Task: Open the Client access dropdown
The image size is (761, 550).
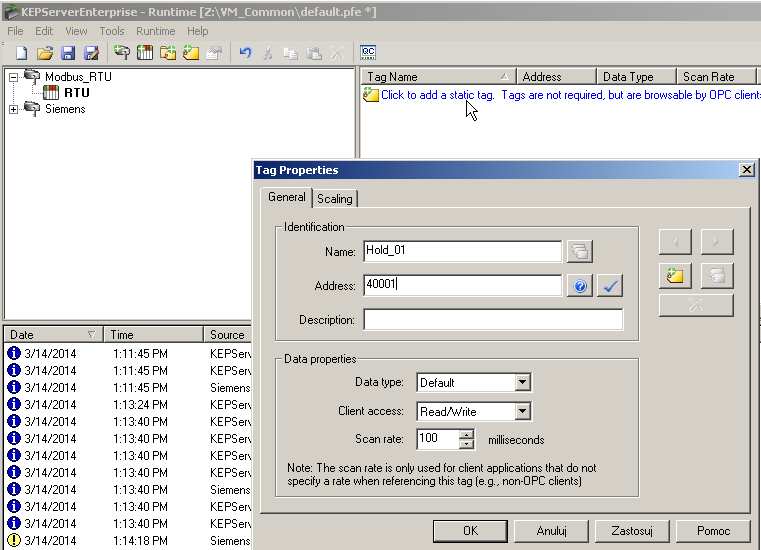Action: 522,412
